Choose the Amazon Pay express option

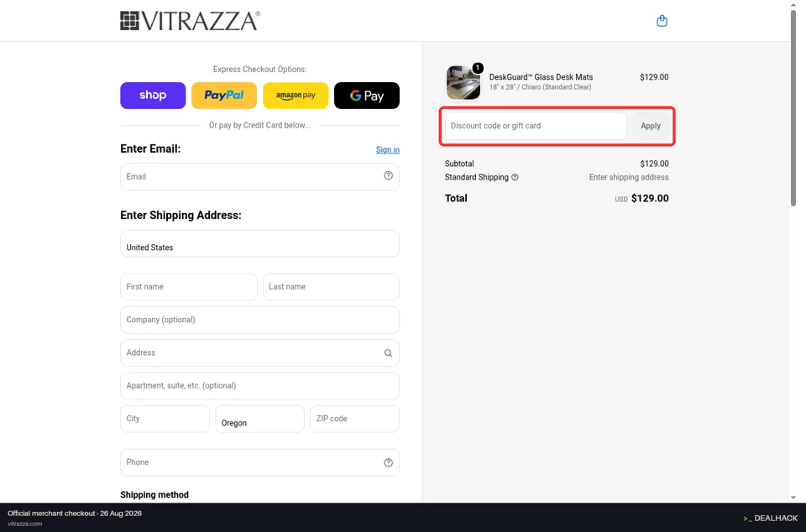296,96
